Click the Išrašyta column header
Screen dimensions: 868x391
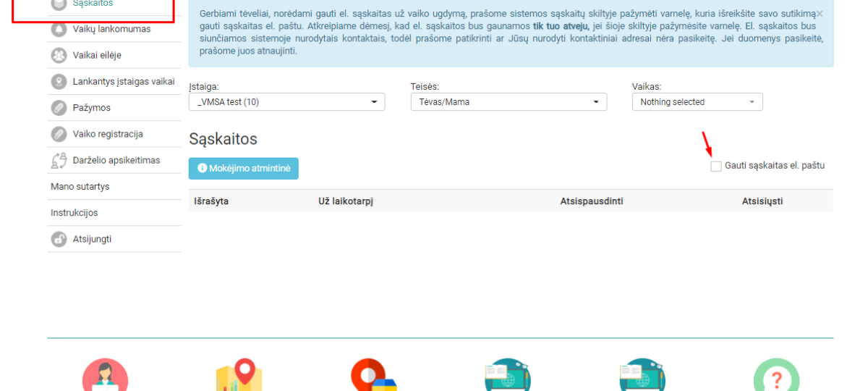[211, 201]
